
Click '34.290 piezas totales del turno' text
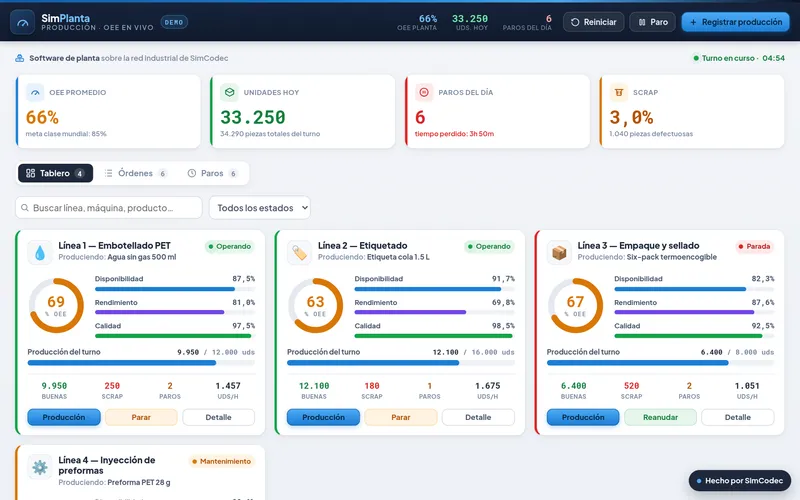coord(270,134)
